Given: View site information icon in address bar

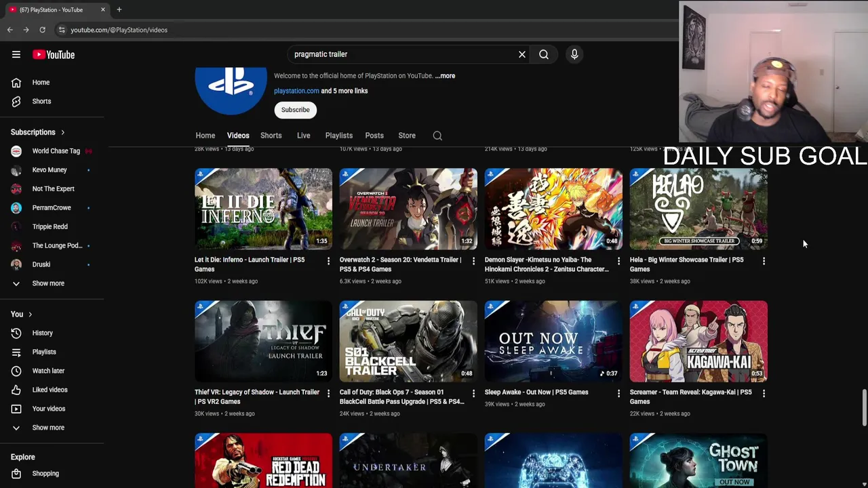Looking at the screenshot, I should [x=62, y=30].
